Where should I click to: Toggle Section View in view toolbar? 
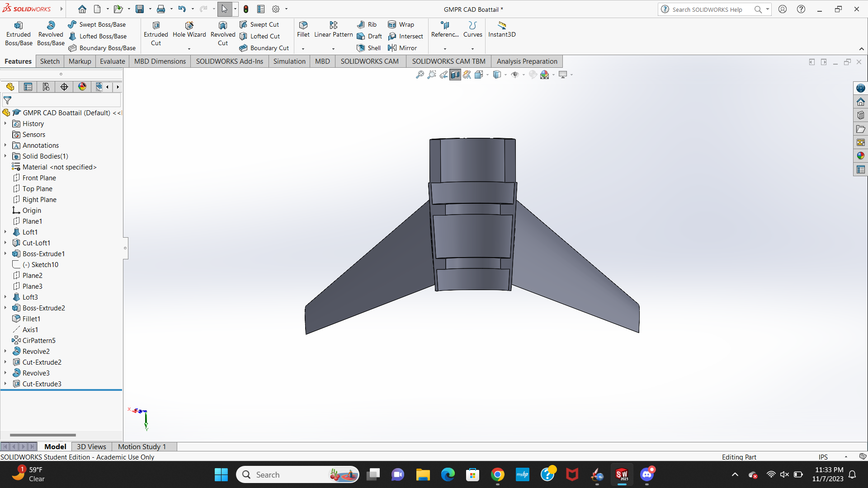pyautogui.click(x=455, y=75)
